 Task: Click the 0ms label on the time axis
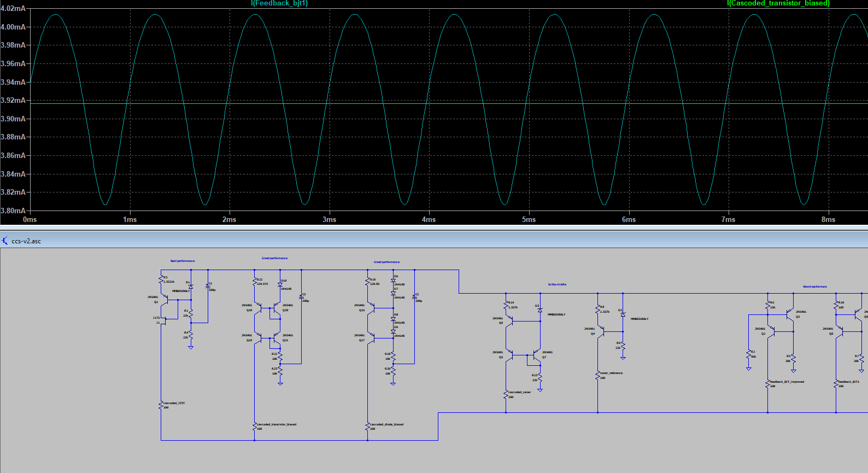pos(30,219)
